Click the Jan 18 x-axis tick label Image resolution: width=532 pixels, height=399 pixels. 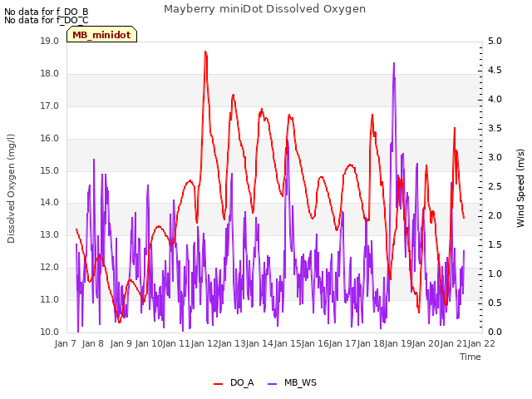pyautogui.click(x=371, y=343)
